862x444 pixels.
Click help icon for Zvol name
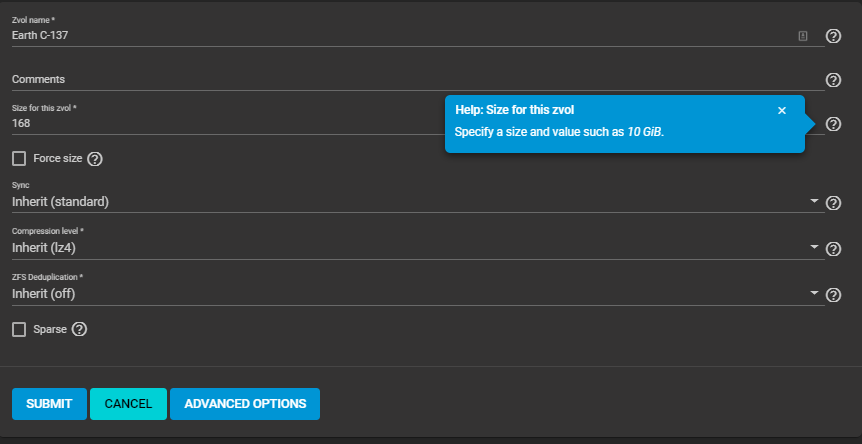click(833, 36)
